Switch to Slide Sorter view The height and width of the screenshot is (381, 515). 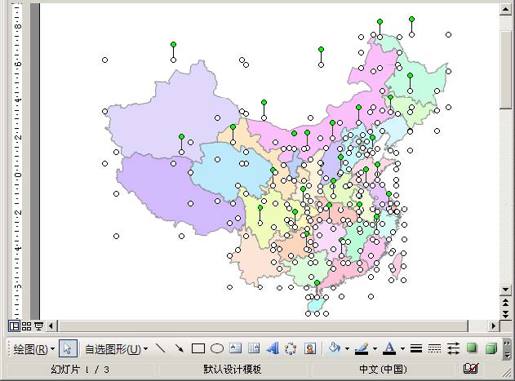26,326
